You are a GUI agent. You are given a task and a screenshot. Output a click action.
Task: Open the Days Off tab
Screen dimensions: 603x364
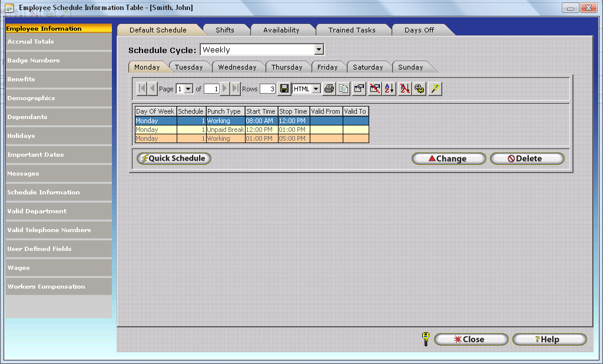coord(419,30)
